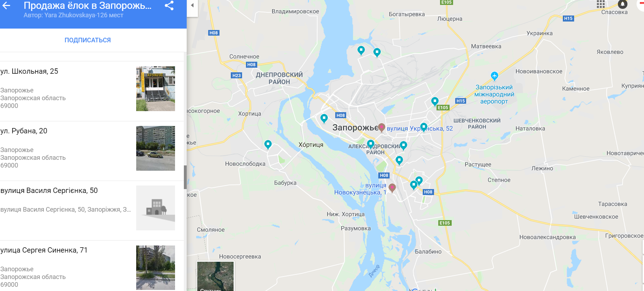This screenshot has height=291, width=644.
Task: Open Google apps grid icon
Action: [x=601, y=4]
